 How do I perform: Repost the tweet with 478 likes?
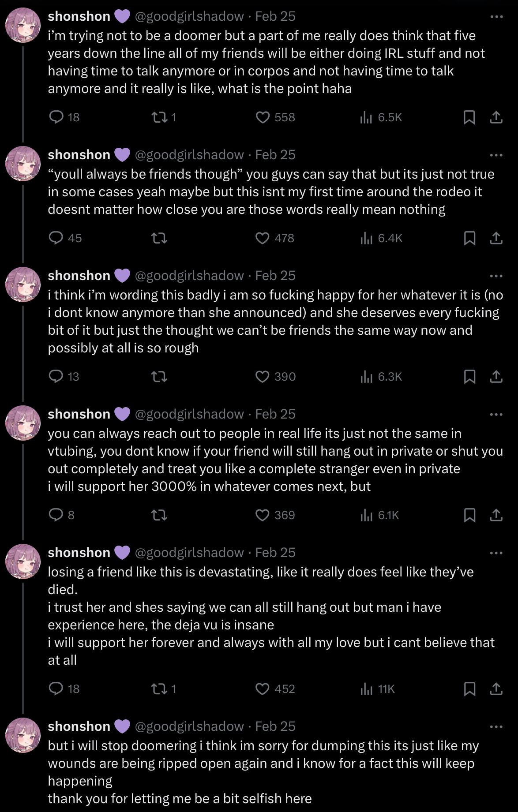coord(159,238)
